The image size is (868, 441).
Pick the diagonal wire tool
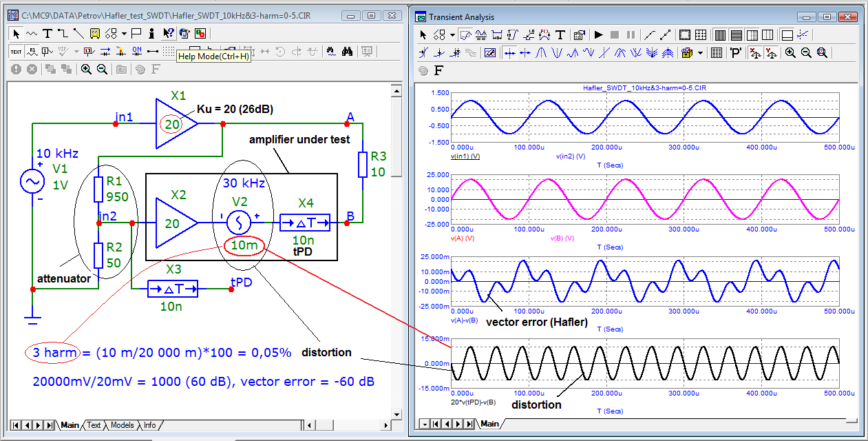point(79,33)
